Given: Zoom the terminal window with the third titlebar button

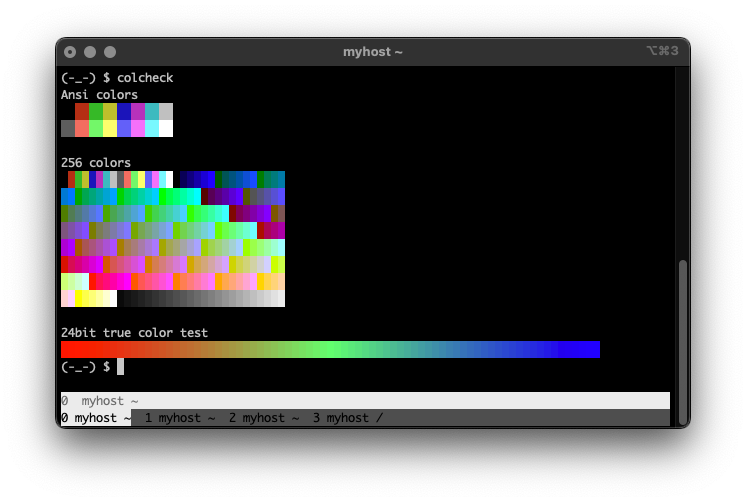Looking at the screenshot, I should point(110,52).
